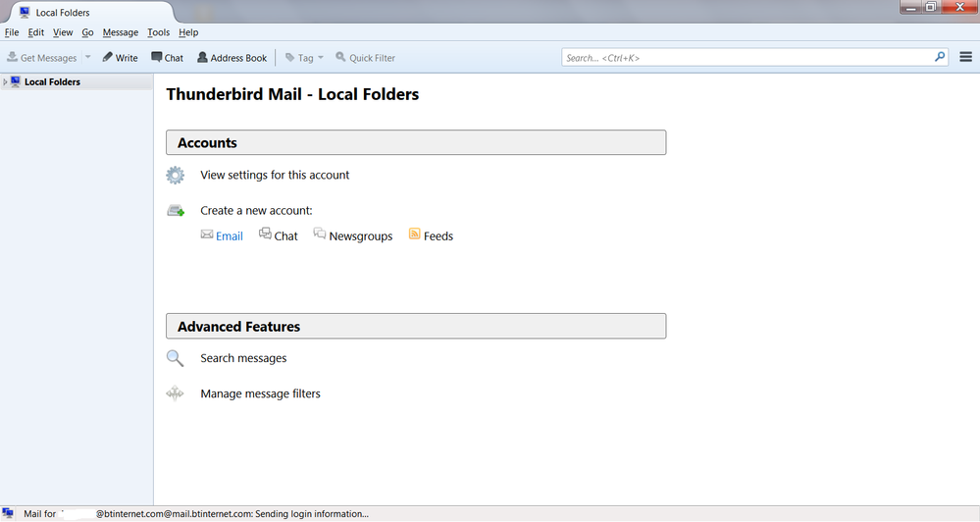Create a new Feeds account
The width and height of the screenshot is (980, 522).
(438, 236)
